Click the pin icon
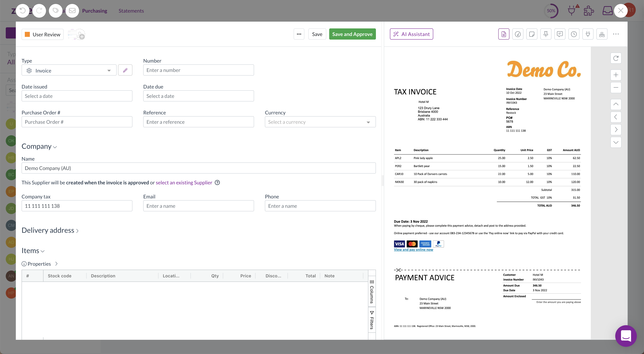644x354 pixels. 546,34
